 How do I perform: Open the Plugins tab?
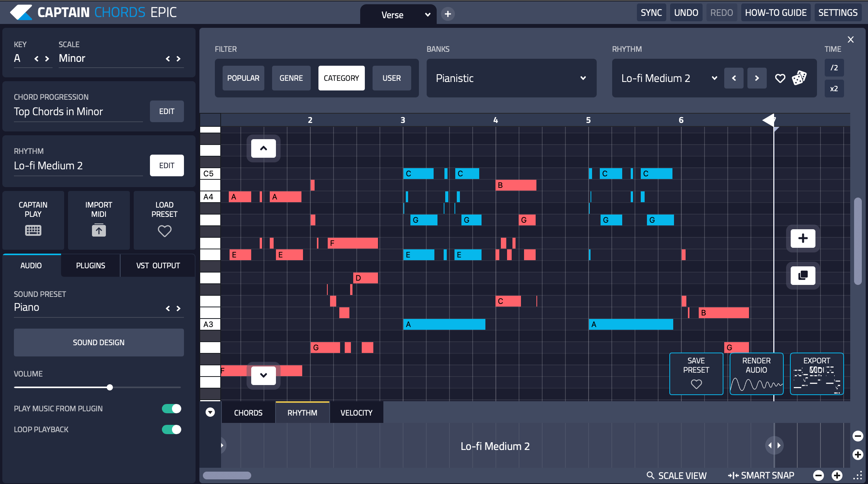pyautogui.click(x=90, y=265)
